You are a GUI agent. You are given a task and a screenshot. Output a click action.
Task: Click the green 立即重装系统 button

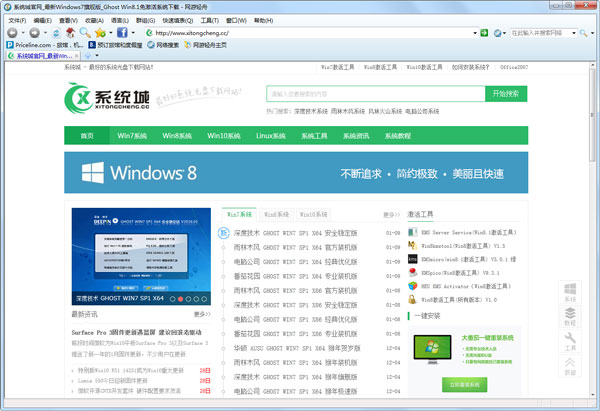pos(465,385)
